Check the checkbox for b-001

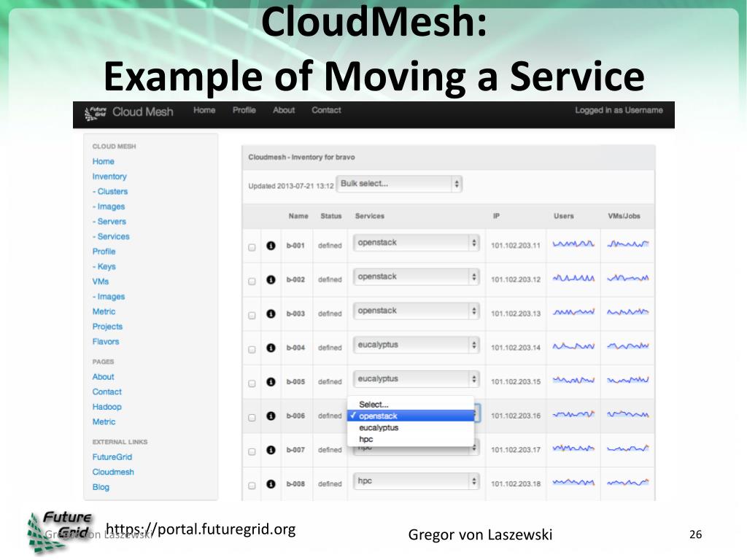[x=252, y=247]
